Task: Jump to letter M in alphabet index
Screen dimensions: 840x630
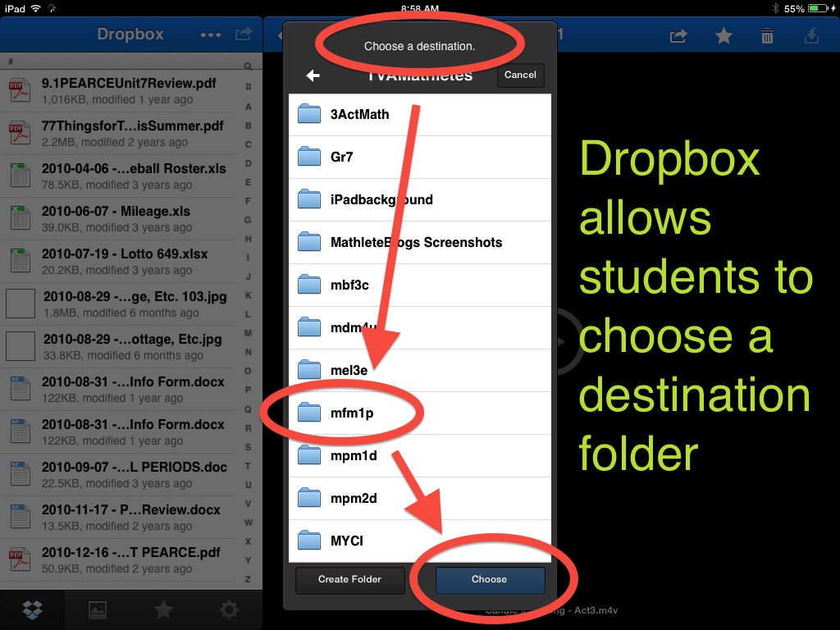Action: pyautogui.click(x=248, y=333)
